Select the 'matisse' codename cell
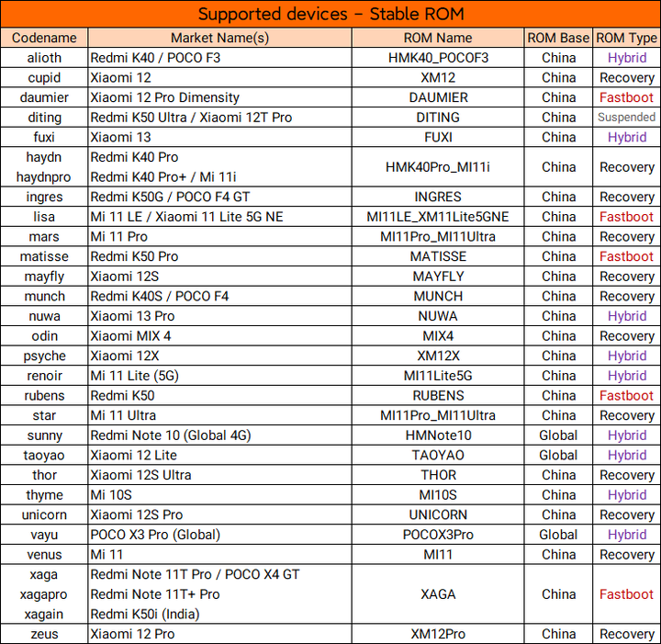661x644 pixels. click(44, 256)
